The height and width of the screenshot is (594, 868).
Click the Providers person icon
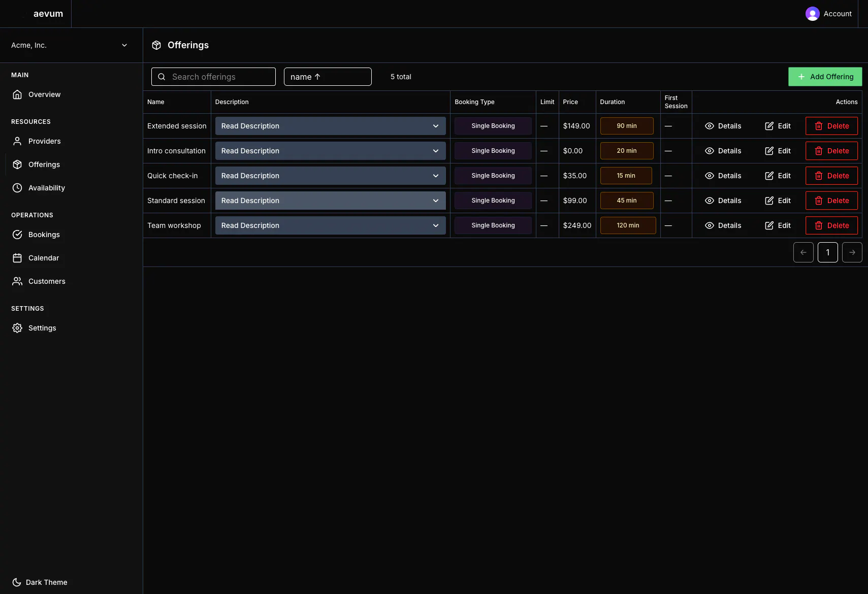click(x=17, y=141)
